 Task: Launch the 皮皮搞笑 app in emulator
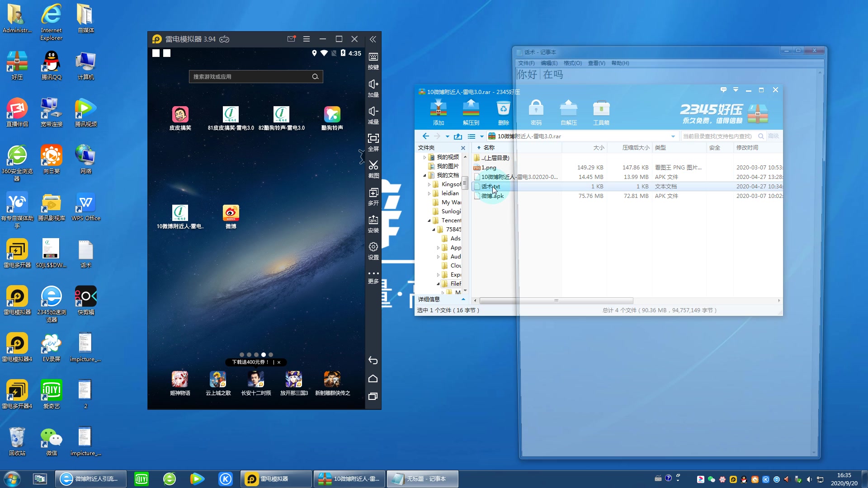tap(180, 114)
